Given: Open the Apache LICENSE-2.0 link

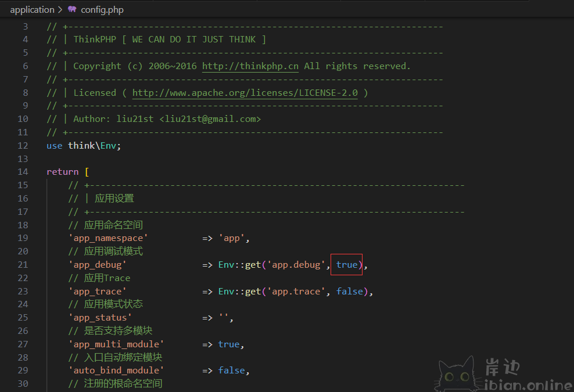Looking at the screenshot, I should pyautogui.click(x=245, y=93).
